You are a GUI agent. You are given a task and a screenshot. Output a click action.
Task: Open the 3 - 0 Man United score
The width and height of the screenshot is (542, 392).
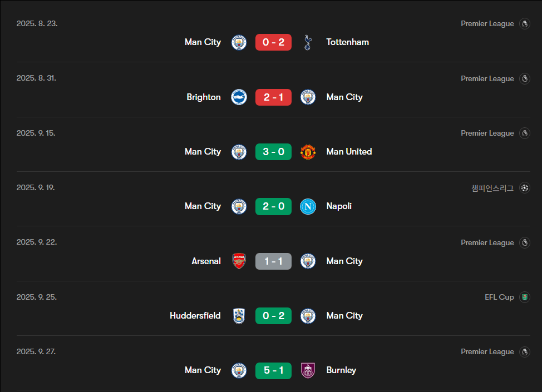(273, 152)
